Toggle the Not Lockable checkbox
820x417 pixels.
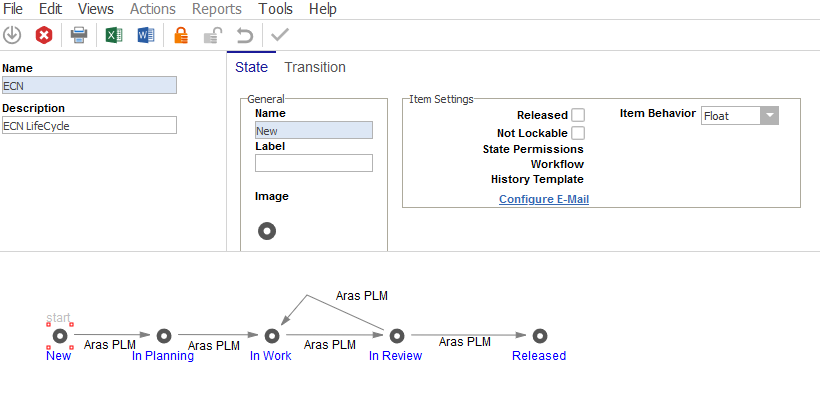(578, 133)
